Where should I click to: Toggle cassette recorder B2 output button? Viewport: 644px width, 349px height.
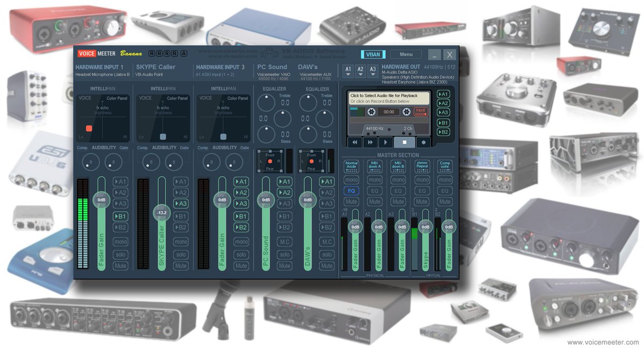tap(443, 132)
